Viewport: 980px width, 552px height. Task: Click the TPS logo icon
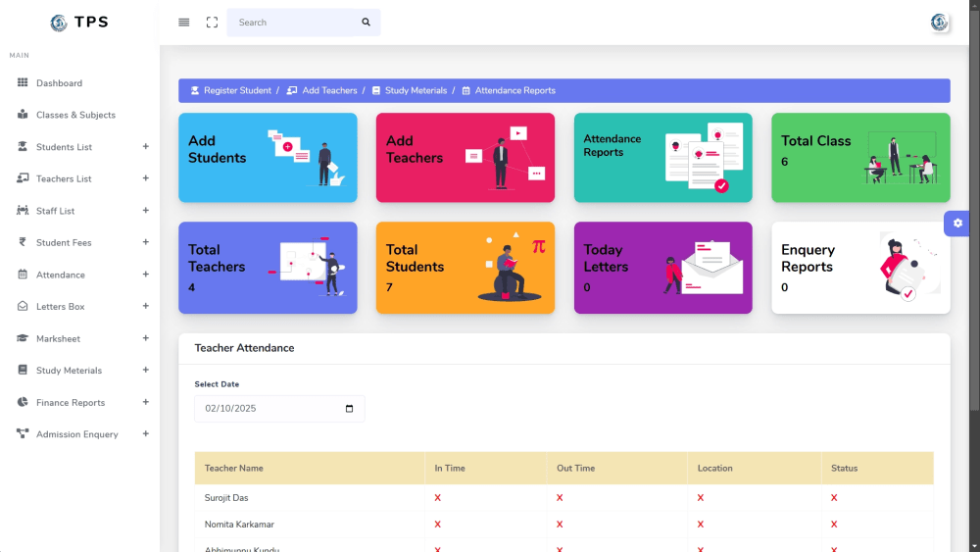59,23
